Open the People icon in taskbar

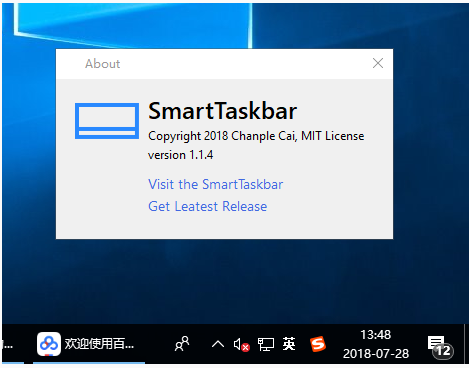pyautogui.click(x=182, y=344)
